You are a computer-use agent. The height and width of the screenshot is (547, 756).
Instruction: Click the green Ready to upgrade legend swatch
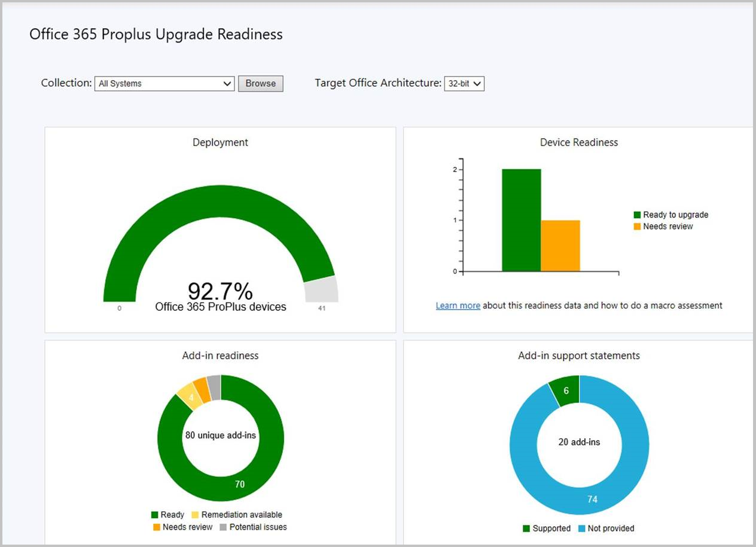point(637,215)
